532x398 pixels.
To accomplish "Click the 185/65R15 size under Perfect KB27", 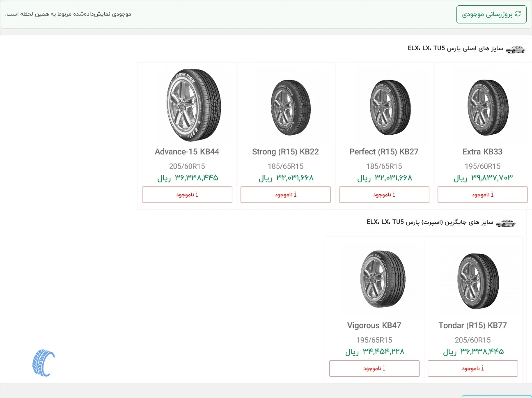I will [x=384, y=166].
